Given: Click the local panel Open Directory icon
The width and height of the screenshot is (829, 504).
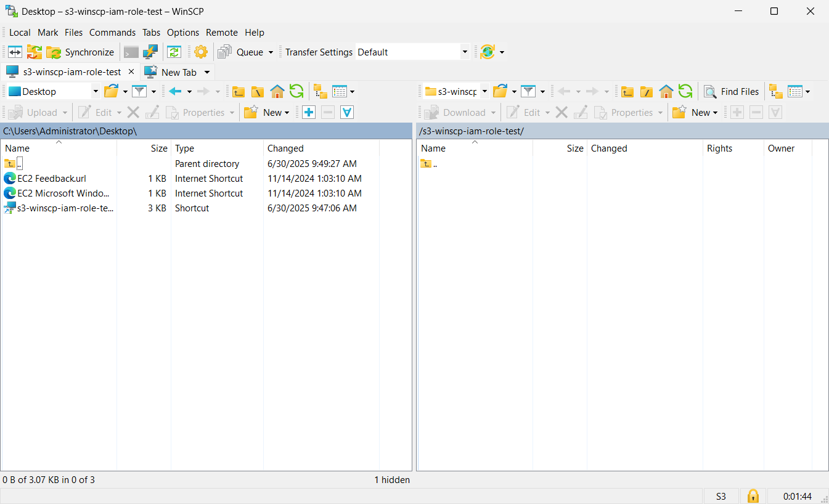Looking at the screenshot, I should (112, 92).
